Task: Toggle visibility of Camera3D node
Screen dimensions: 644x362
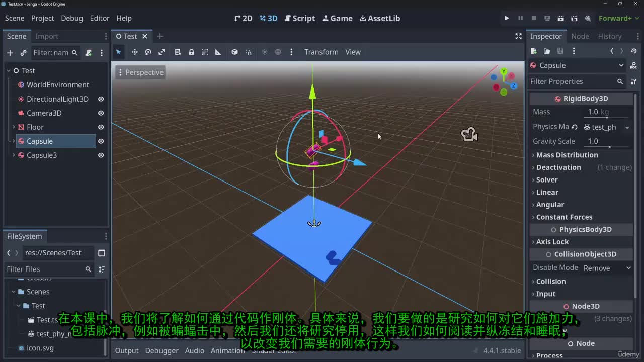Action: [x=101, y=113]
